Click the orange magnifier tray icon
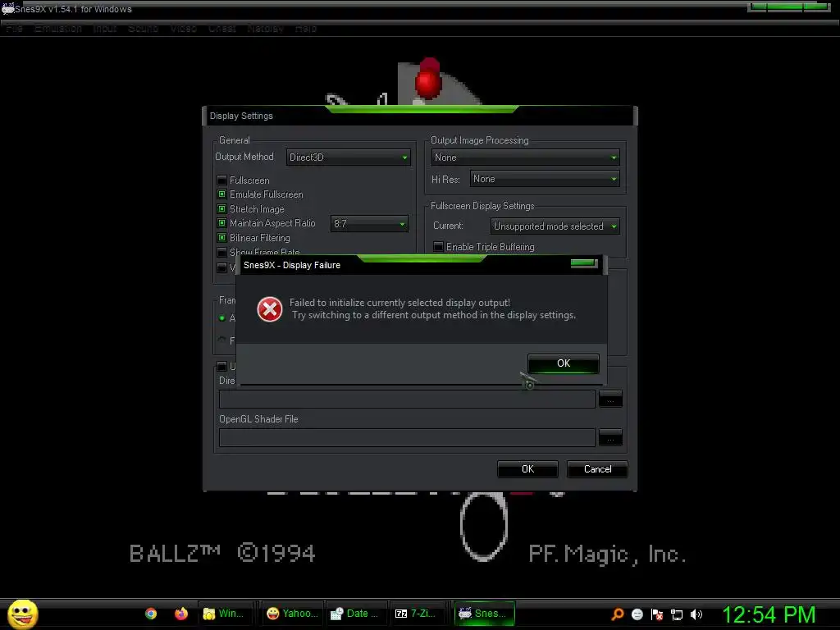The width and height of the screenshot is (840, 630). pyautogui.click(x=618, y=614)
